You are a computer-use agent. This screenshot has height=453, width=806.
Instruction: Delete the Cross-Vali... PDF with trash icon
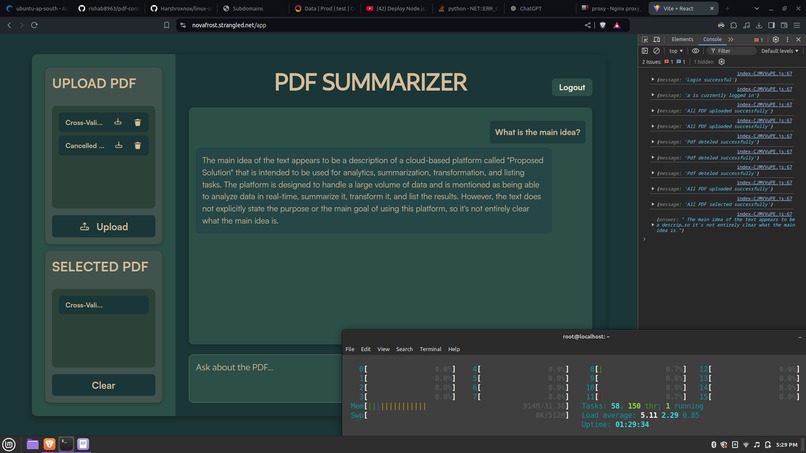point(138,122)
